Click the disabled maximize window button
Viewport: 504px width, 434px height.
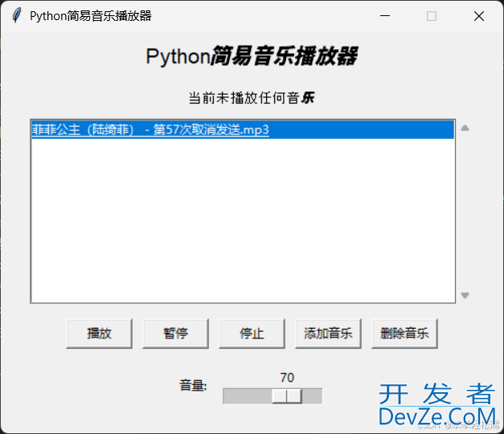pyautogui.click(x=432, y=16)
